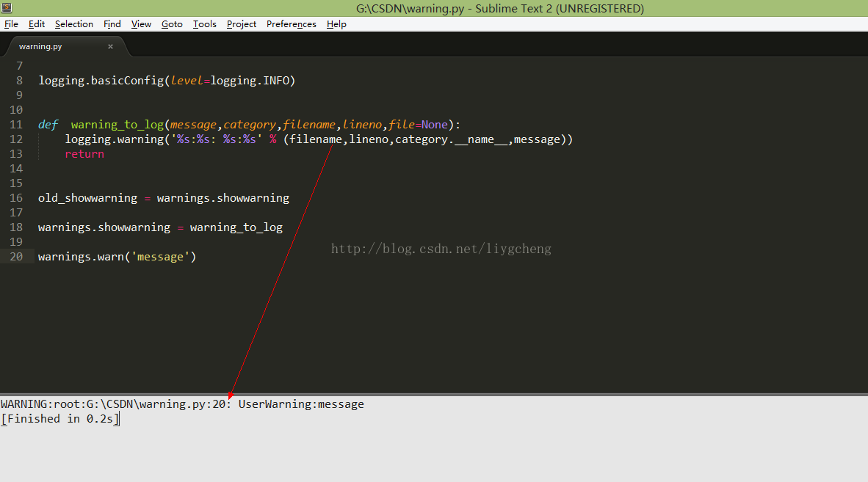
Task: Click on 'logging.basicConfig' text on line 8
Action: [101, 81]
